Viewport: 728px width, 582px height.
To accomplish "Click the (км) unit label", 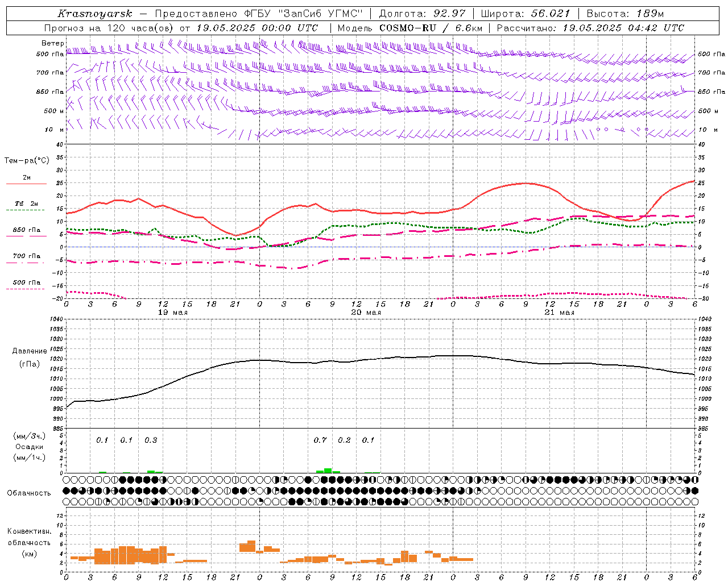I will tap(30, 554).
